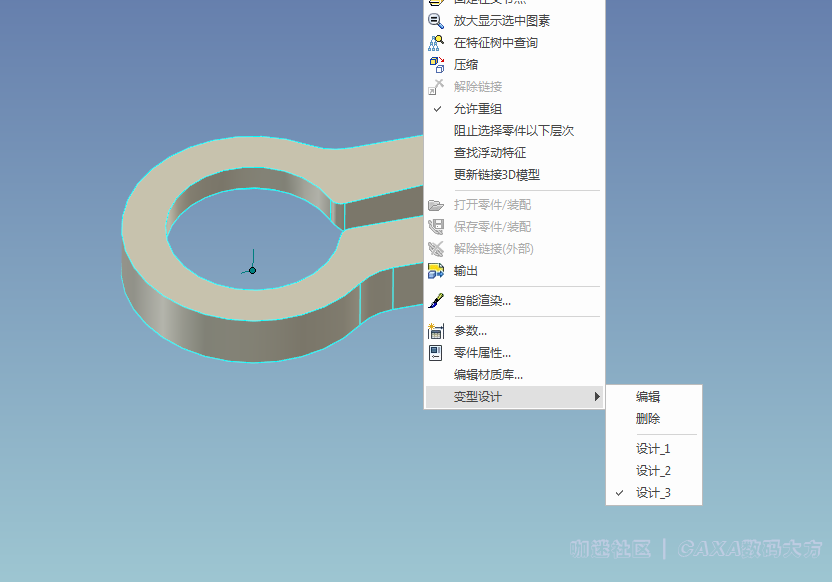Image resolution: width=832 pixels, height=582 pixels.
Task: Click the 参数 parameters table icon
Action: (436, 331)
